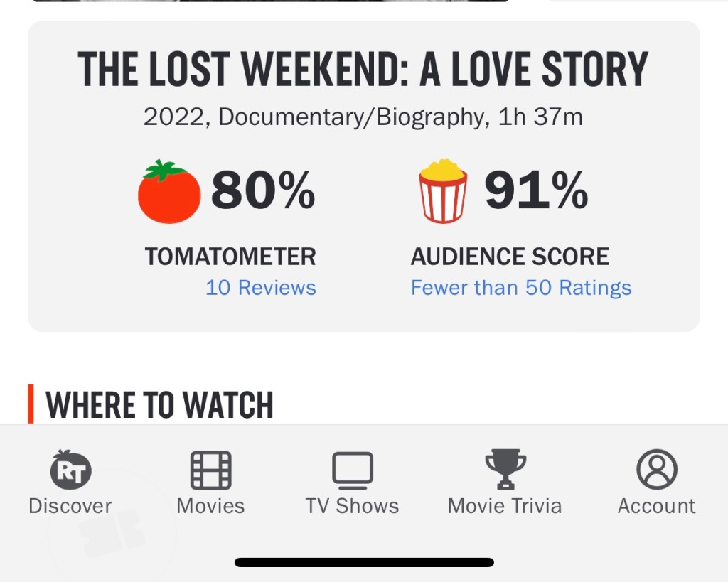This screenshot has height=582, width=728.
Task: Open Discover via the RT tomato icon
Action: point(70,470)
